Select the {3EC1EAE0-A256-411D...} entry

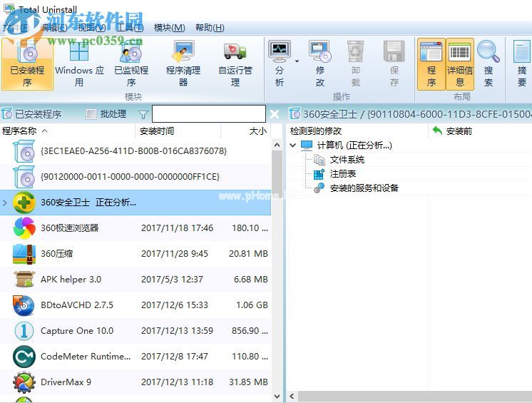135,151
